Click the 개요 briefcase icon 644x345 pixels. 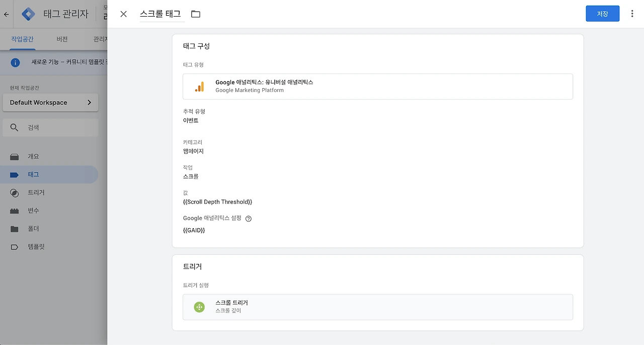click(x=15, y=157)
